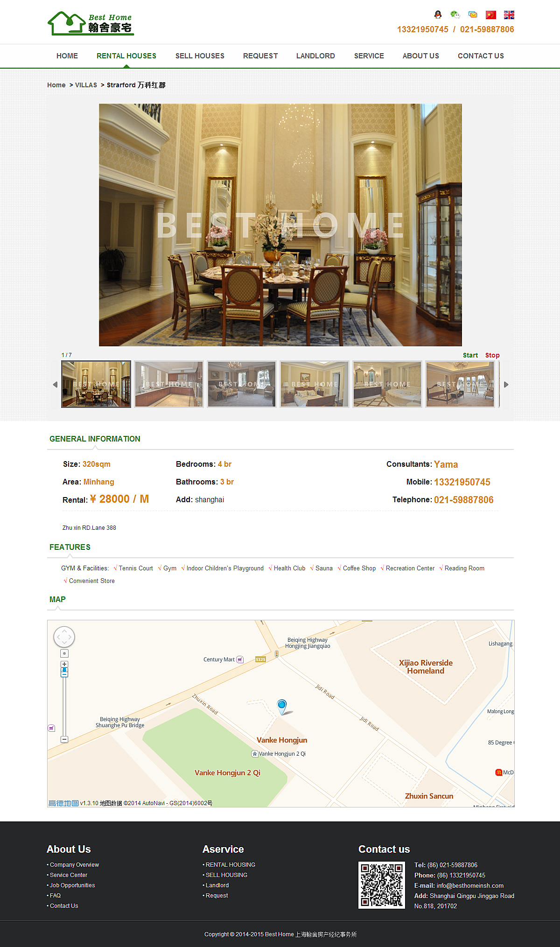Show the next gallery thumbnails with right arrow
The width and height of the screenshot is (560, 947).
(x=506, y=385)
